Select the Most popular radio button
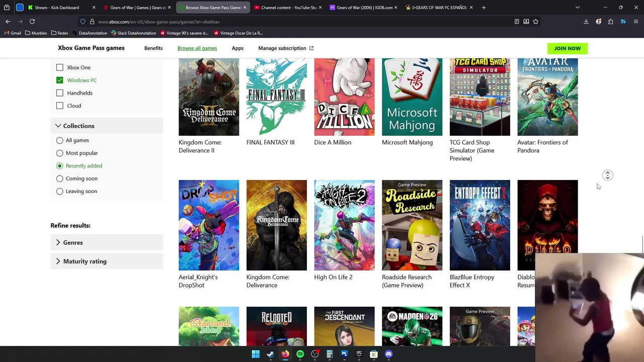 pos(60,153)
